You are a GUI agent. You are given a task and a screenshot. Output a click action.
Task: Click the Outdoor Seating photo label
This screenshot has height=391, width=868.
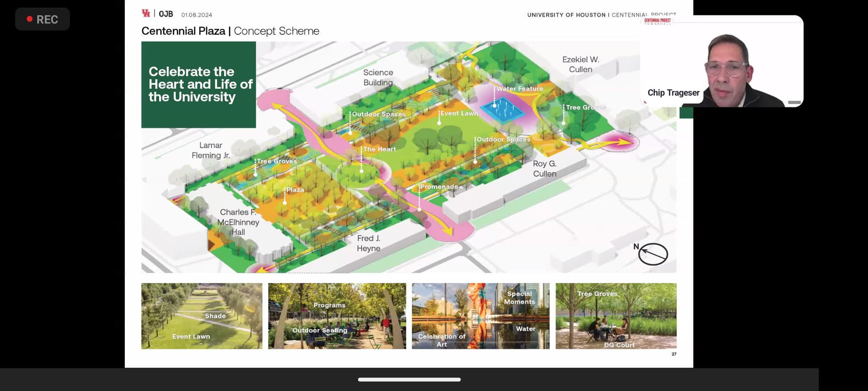click(x=320, y=330)
